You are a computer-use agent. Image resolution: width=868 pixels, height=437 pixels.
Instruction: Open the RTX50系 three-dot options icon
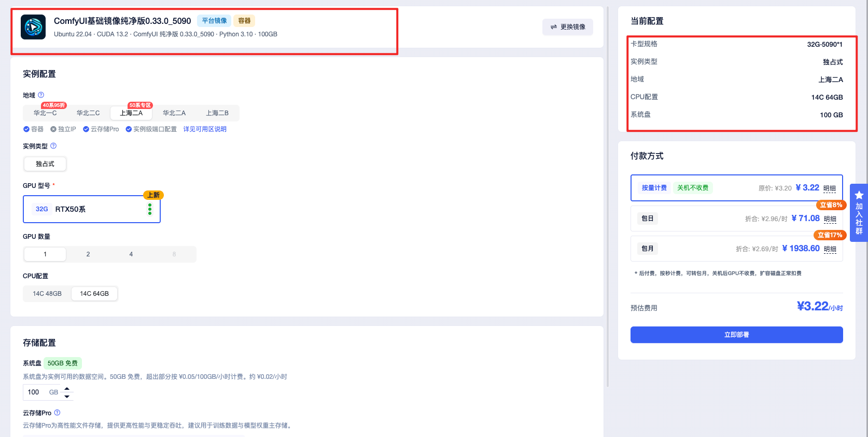pyautogui.click(x=150, y=209)
